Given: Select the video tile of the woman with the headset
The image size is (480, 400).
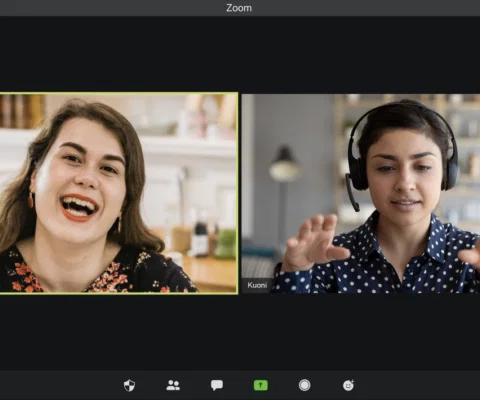Looking at the screenshot, I should click(x=361, y=193).
